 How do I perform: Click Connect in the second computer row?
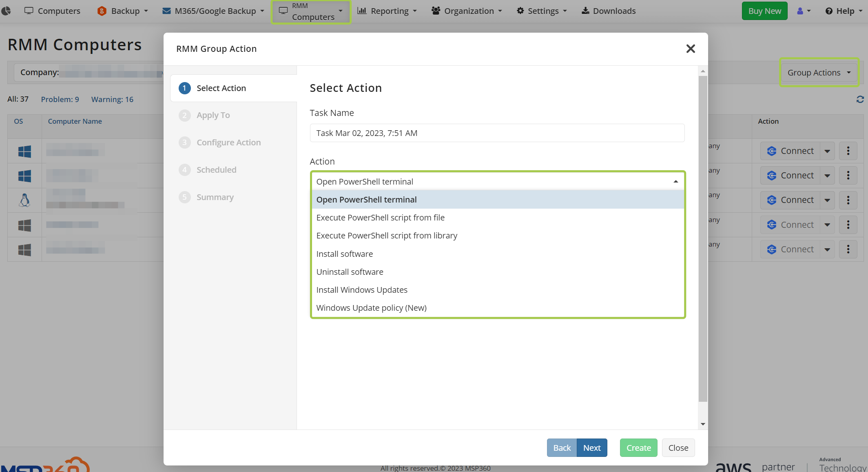coord(790,176)
